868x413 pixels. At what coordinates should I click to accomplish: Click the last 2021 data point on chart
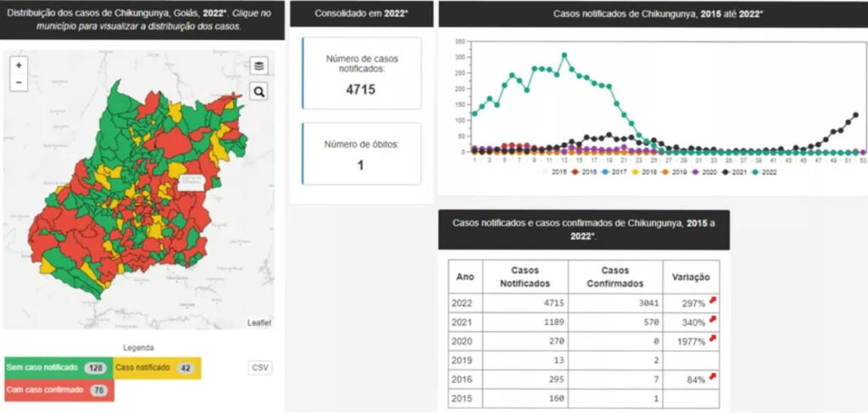pyautogui.click(x=856, y=115)
